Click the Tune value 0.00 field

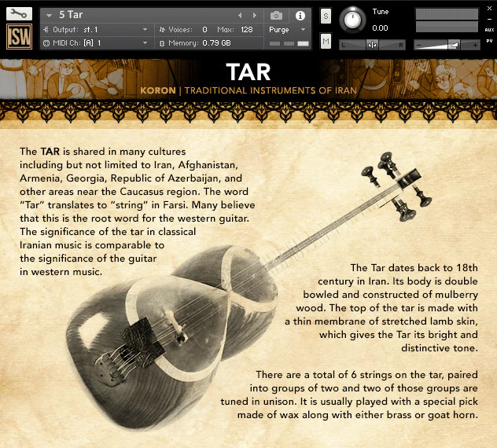(380, 28)
